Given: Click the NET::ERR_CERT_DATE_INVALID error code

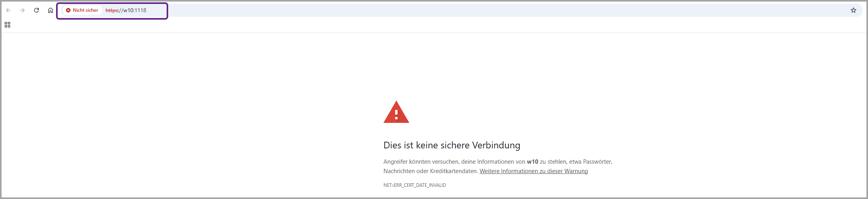Looking at the screenshot, I should [x=414, y=185].
